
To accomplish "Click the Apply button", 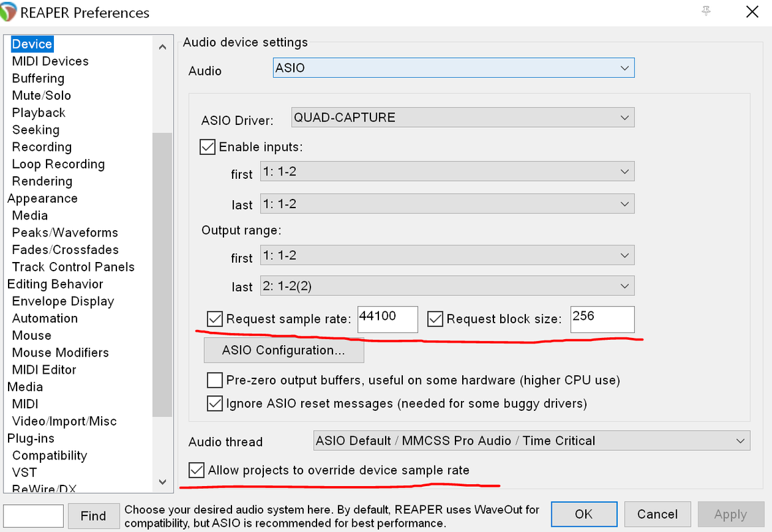I will tap(731, 514).
